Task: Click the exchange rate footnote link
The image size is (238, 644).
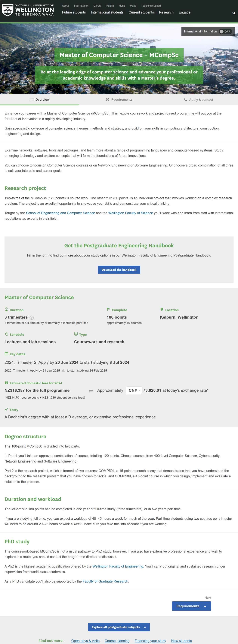Action: (x=194, y=390)
